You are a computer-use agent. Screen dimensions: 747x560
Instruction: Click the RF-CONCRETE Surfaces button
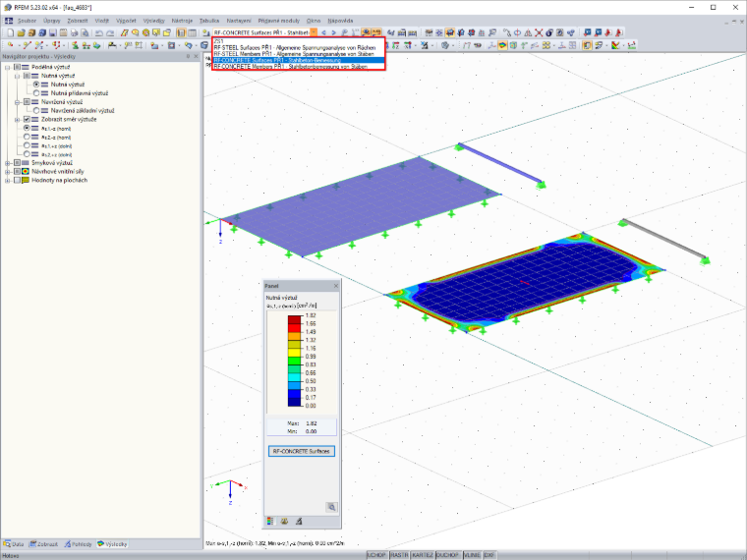click(302, 451)
